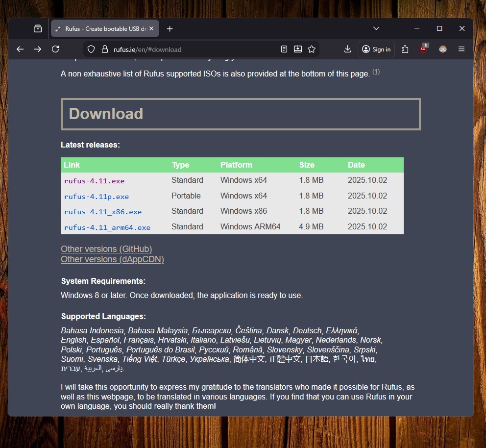This screenshot has width=486, height=448.
Task: Open Other versions (GitHub) link
Action: 106,249
